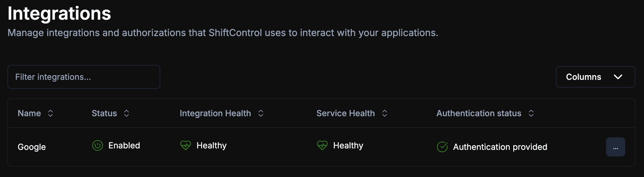Sort by Status column arrows
The width and height of the screenshot is (644, 177).
(127, 113)
